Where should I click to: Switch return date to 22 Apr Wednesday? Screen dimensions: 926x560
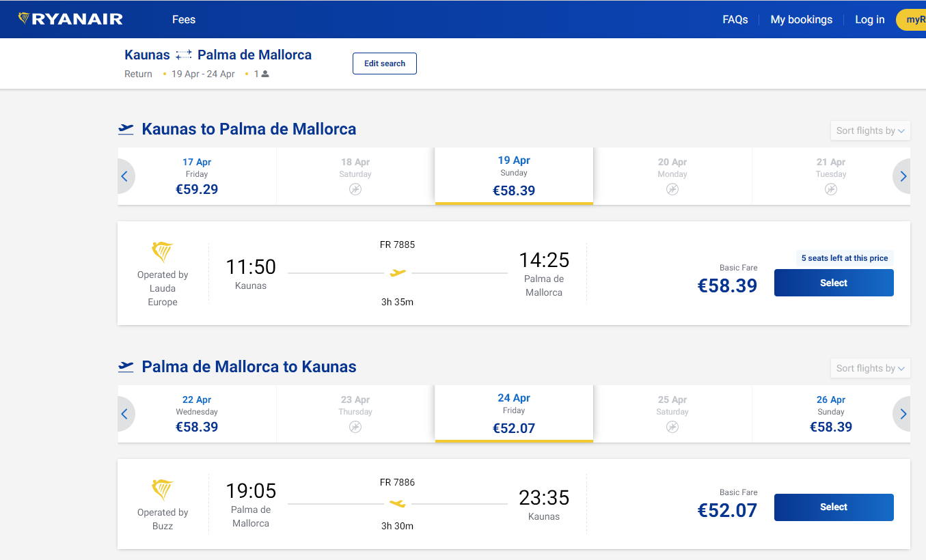[197, 413]
